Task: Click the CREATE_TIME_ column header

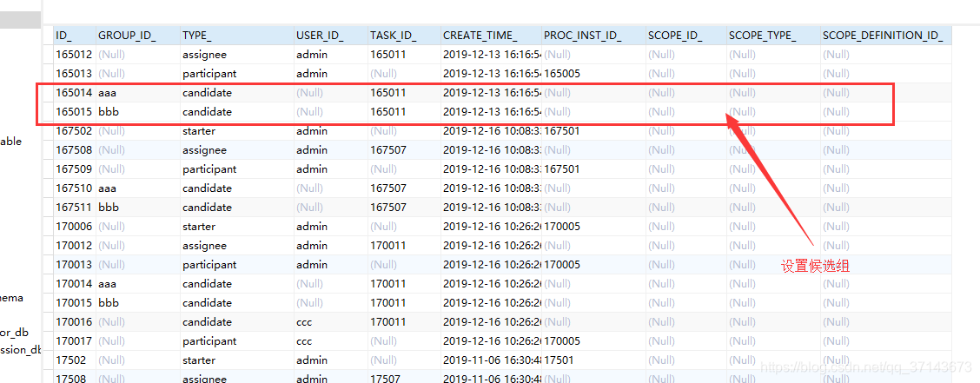Action: coord(491,35)
